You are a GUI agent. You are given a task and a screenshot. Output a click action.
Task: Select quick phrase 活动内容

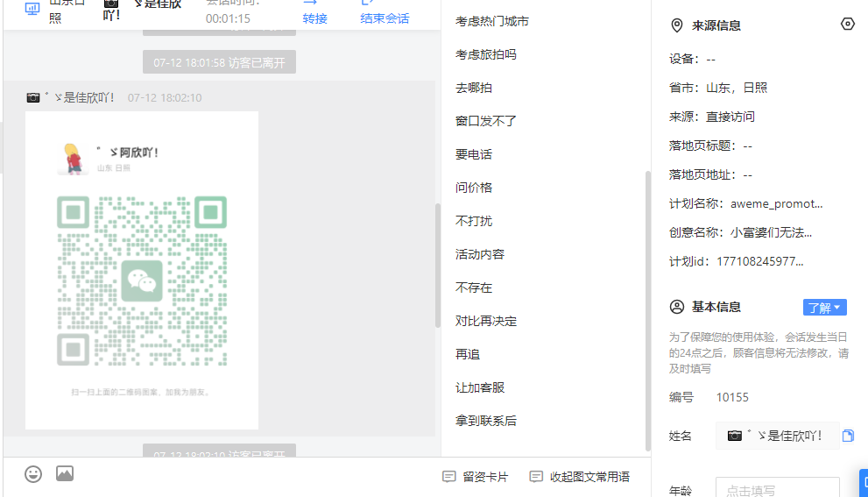coord(480,254)
